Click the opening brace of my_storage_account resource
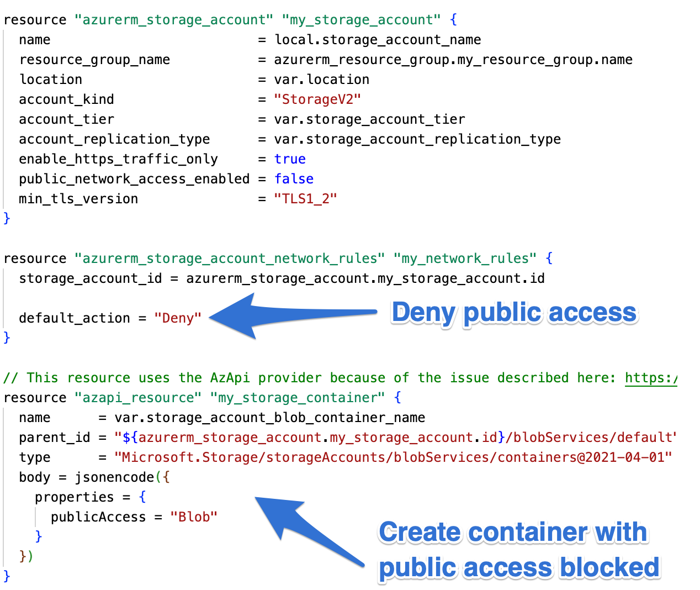Image resolution: width=700 pixels, height=590 pixels. click(453, 20)
